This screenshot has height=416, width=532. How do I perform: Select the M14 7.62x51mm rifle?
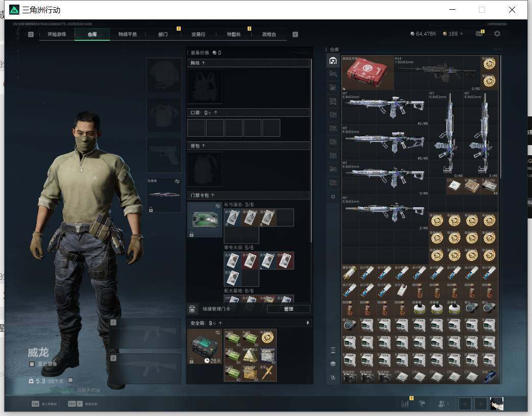click(438, 72)
